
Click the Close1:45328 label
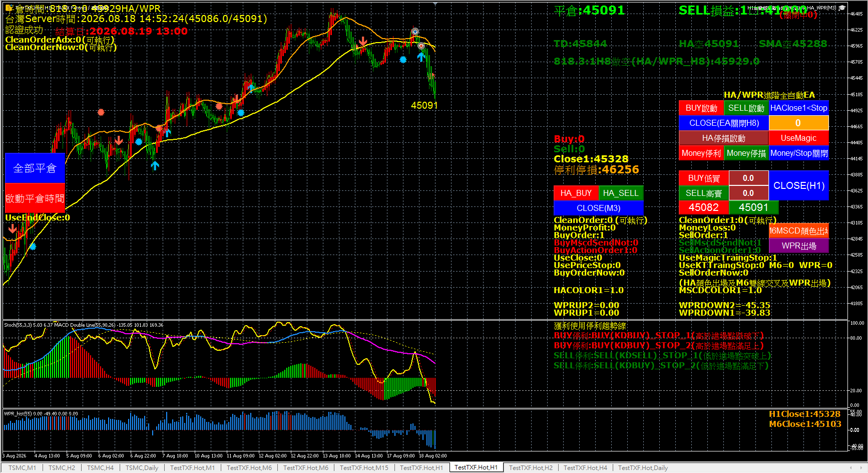pos(591,159)
